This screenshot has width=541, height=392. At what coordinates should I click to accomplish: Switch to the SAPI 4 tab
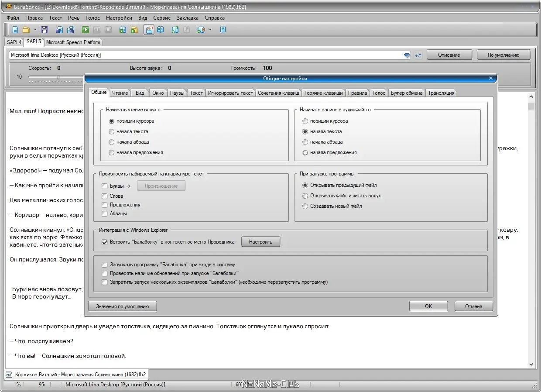14,42
